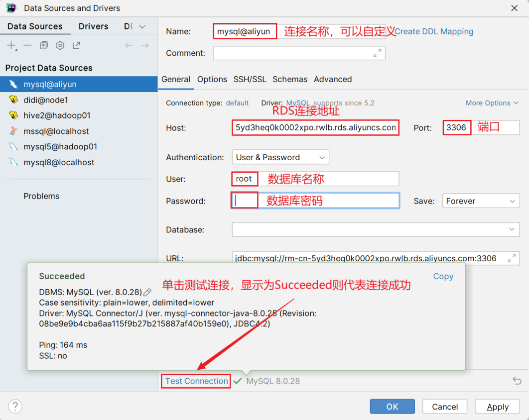Click the Apply button
This screenshot has height=420, width=529.
497,407
